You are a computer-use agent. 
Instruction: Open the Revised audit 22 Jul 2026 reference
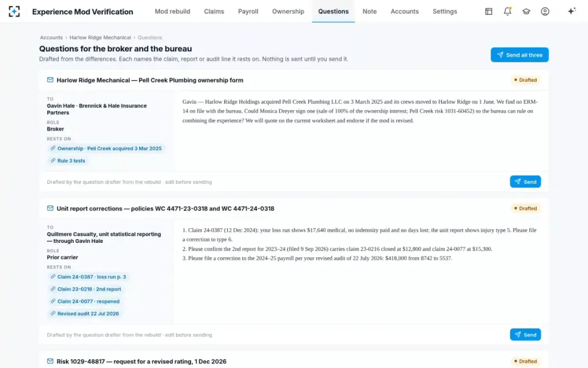[85, 314]
